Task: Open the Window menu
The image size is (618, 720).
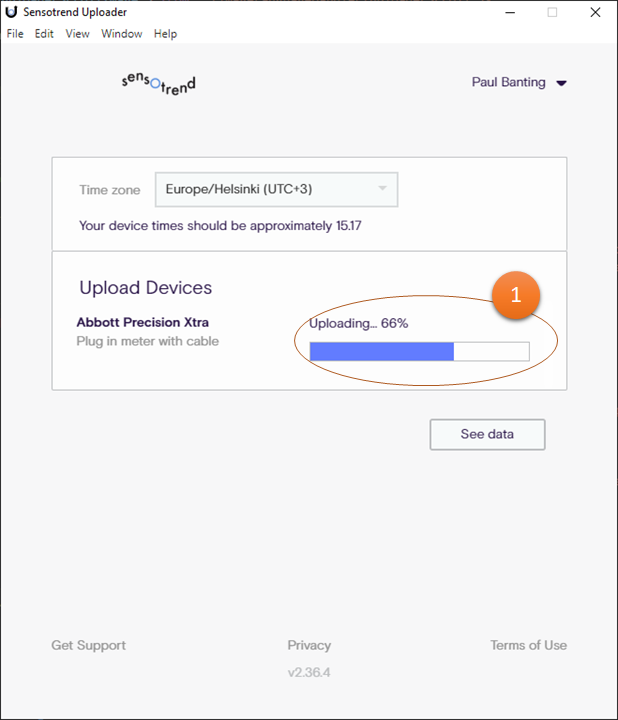Action: [x=122, y=34]
